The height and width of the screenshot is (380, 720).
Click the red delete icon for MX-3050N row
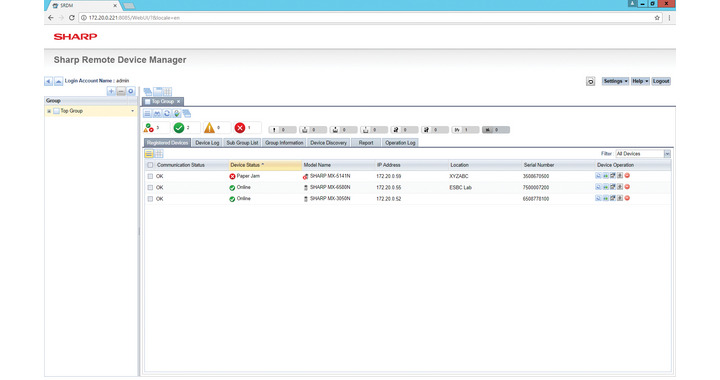pos(627,198)
